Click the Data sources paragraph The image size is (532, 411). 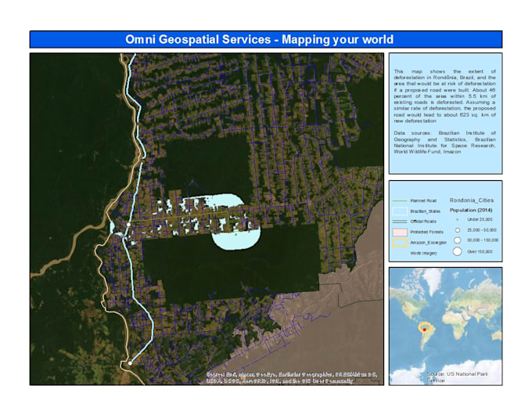444,142
